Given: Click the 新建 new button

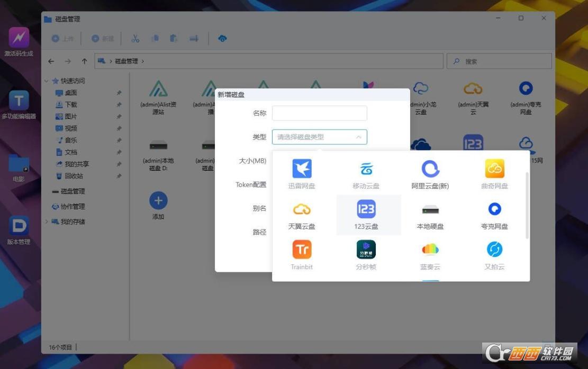Looking at the screenshot, I should (x=103, y=39).
